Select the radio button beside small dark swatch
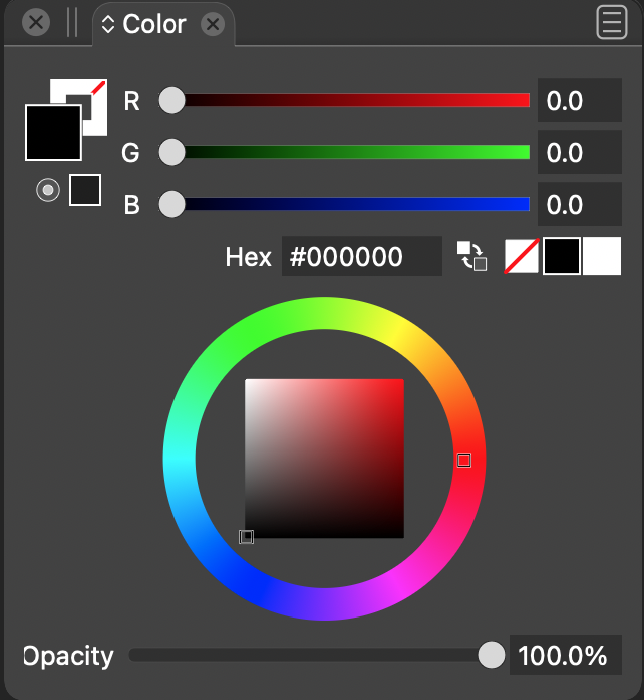Image resolution: width=644 pixels, height=700 pixels. tap(47, 189)
